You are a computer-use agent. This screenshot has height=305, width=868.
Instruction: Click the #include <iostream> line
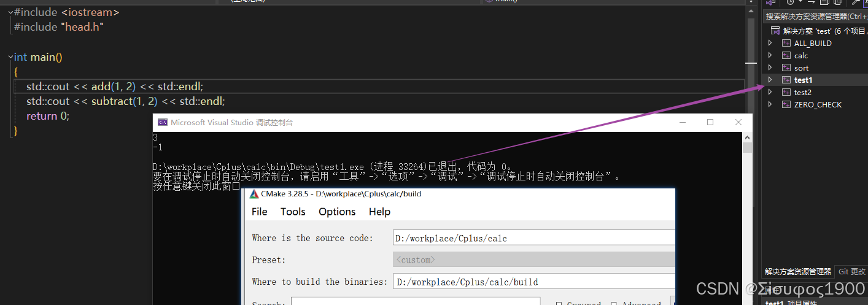(67, 12)
